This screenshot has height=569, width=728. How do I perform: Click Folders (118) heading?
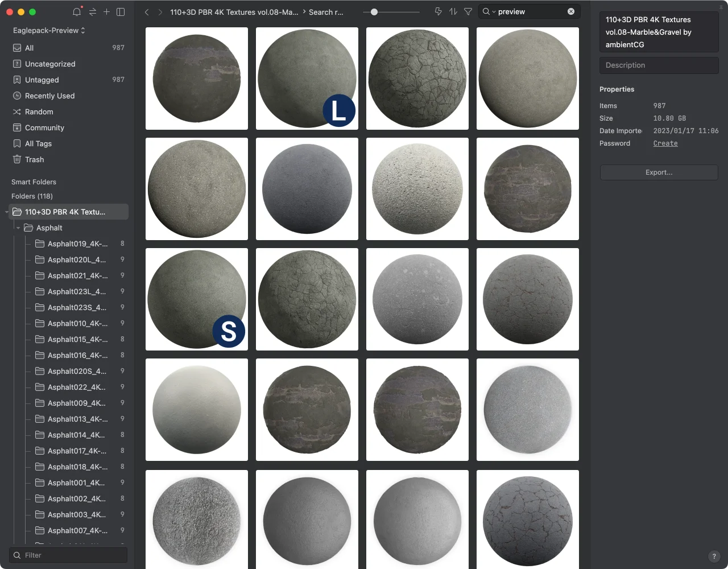click(32, 196)
